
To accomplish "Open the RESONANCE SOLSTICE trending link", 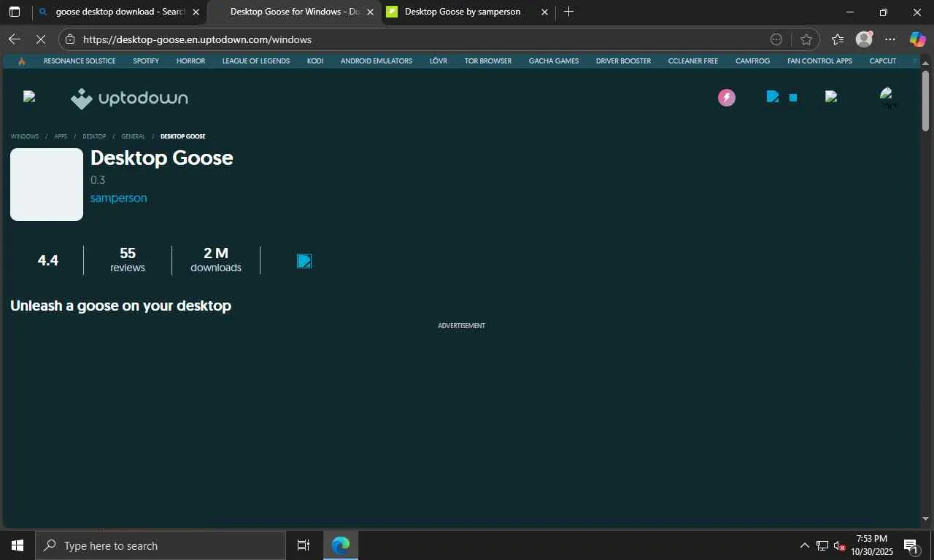I will click(x=80, y=61).
